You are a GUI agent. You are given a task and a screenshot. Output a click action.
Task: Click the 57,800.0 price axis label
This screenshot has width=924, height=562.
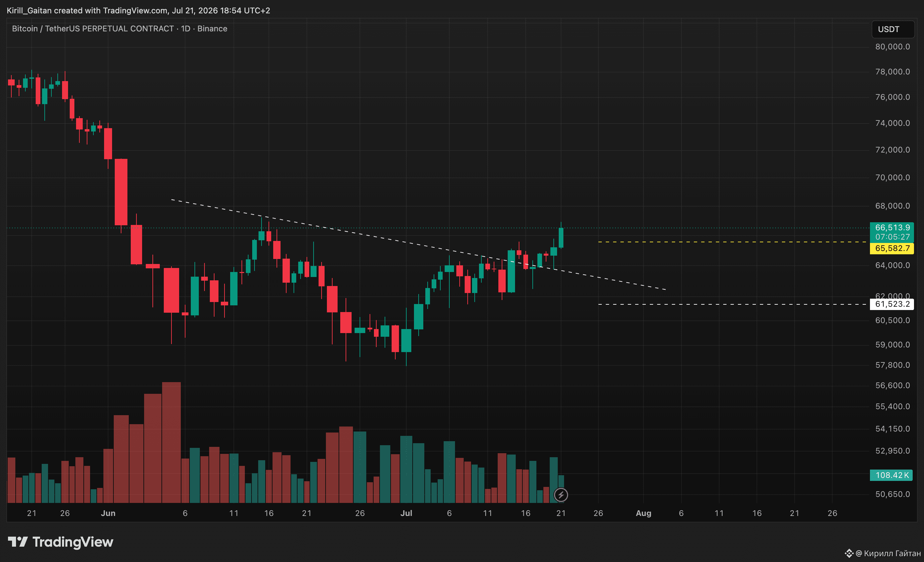click(x=893, y=365)
